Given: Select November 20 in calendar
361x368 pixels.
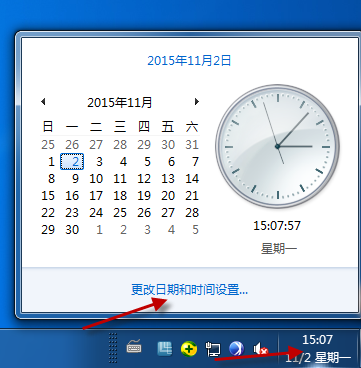Looking at the screenshot, I should coord(168,196).
